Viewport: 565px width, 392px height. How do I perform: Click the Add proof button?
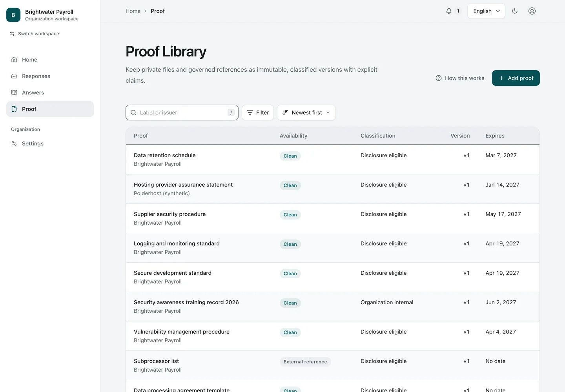516,78
